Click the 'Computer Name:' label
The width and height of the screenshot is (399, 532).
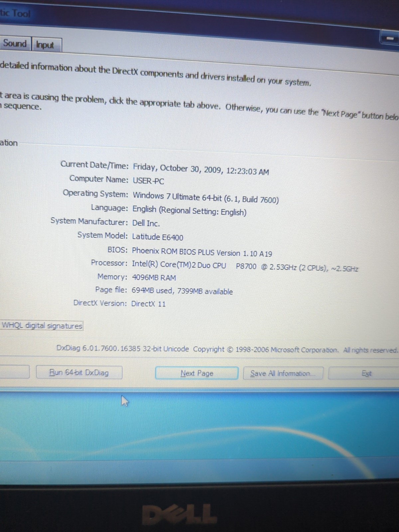tap(99, 179)
